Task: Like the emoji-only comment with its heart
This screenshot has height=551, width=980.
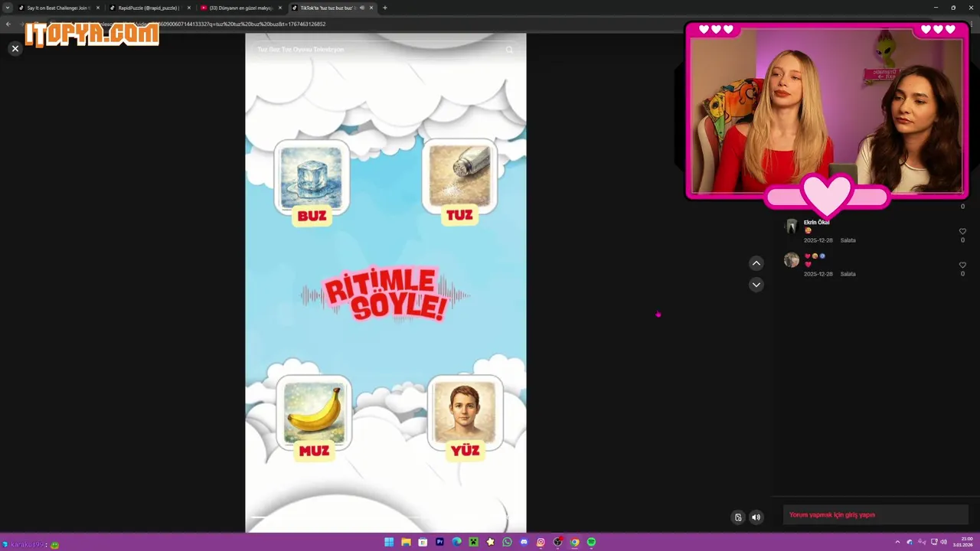Action: click(x=962, y=265)
